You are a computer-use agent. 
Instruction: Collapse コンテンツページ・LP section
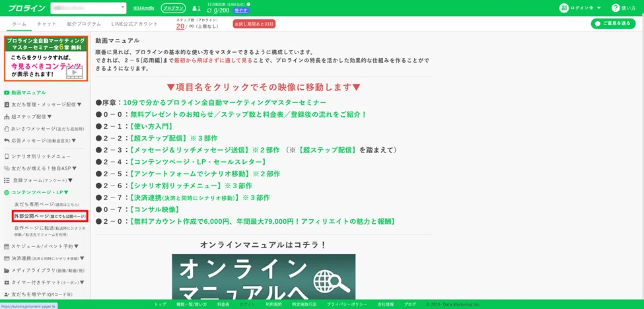click(40, 192)
